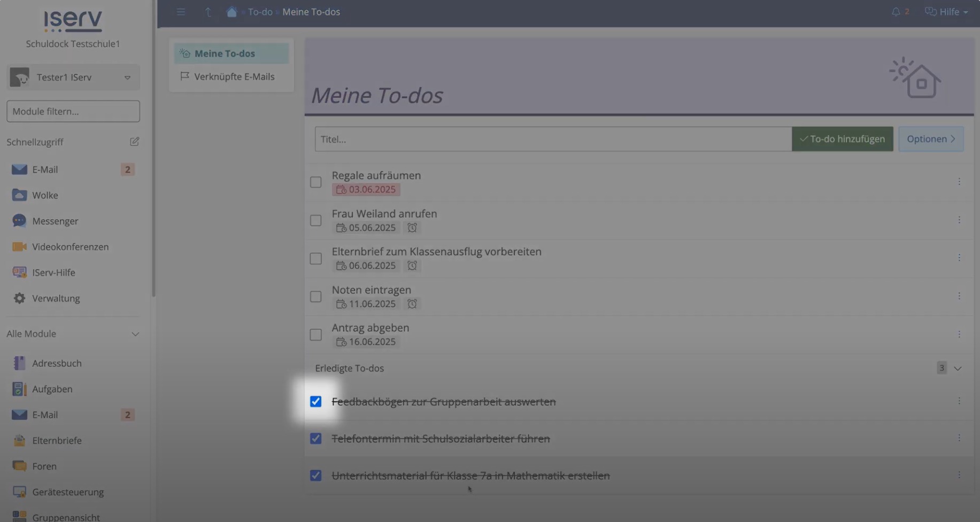Edit Schnellzugriff with the pencil icon
Image resolution: width=980 pixels, height=522 pixels.
point(134,142)
